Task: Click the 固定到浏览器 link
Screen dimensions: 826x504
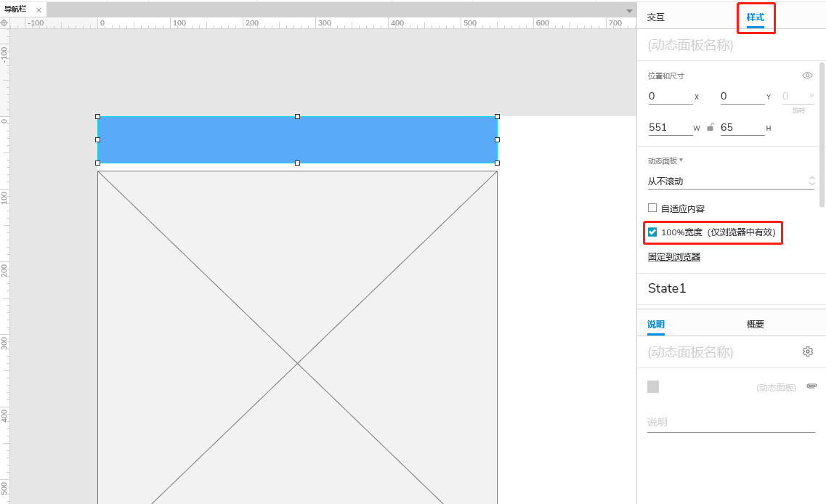Action: (673, 257)
